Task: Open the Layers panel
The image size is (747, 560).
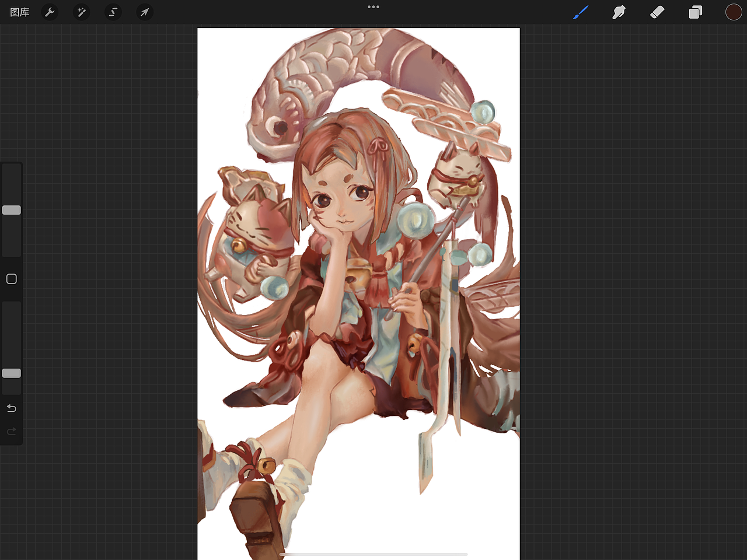Action: click(x=695, y=12)
